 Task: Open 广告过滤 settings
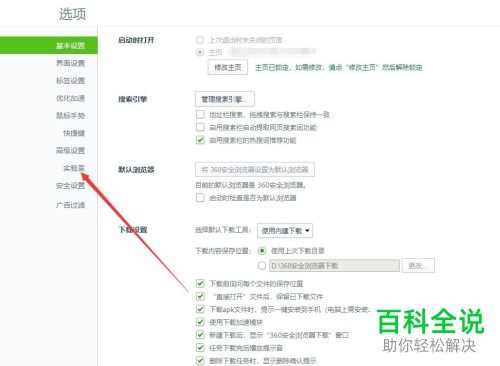70,205
